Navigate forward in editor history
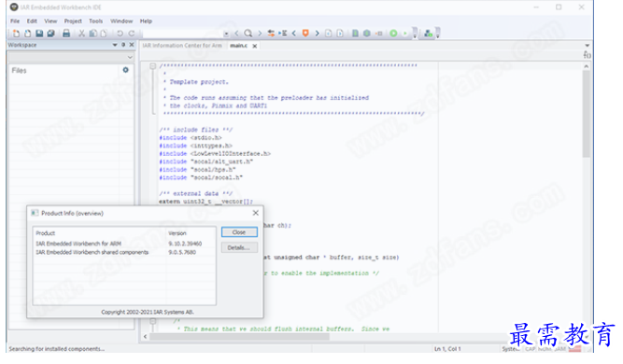This screenshot has height=364, width=623. (x=340, y=34)
